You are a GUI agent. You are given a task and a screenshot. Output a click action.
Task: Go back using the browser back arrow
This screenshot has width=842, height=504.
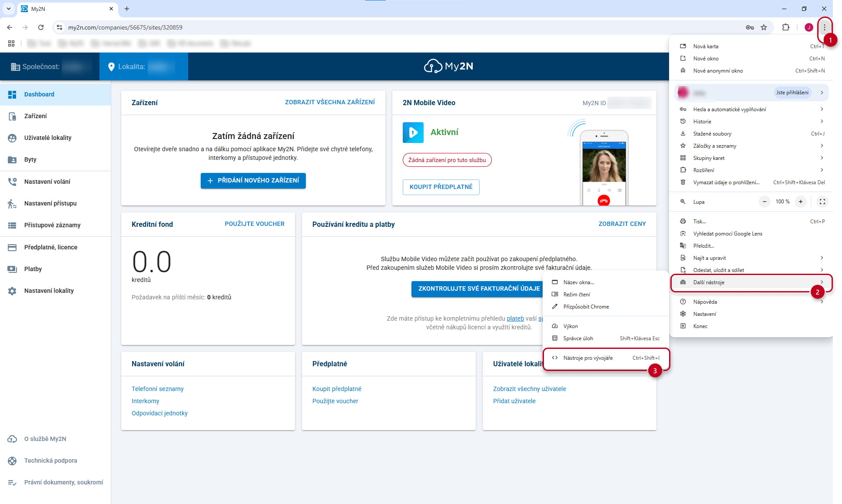coord(10,27)
